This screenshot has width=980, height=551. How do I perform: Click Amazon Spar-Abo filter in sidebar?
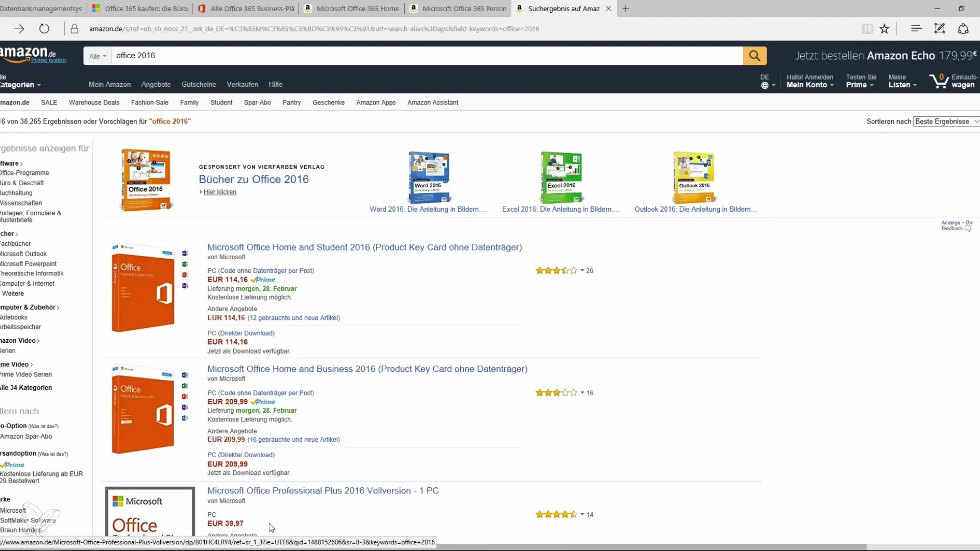(x=26, y=437)
